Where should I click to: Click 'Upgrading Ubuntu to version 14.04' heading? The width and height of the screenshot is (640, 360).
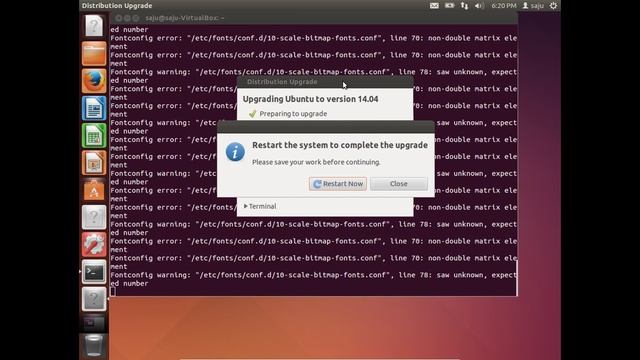pyautogui.click(x=310, y=99)
